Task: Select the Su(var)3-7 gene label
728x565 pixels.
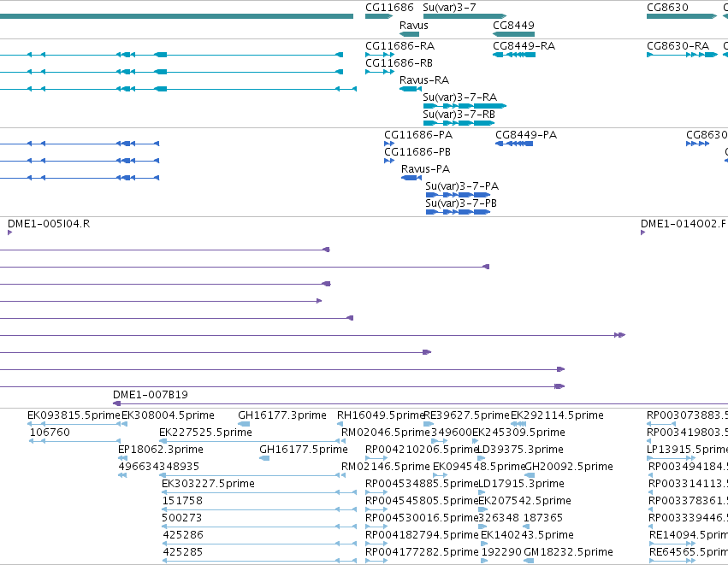Action: pos(449,8)
